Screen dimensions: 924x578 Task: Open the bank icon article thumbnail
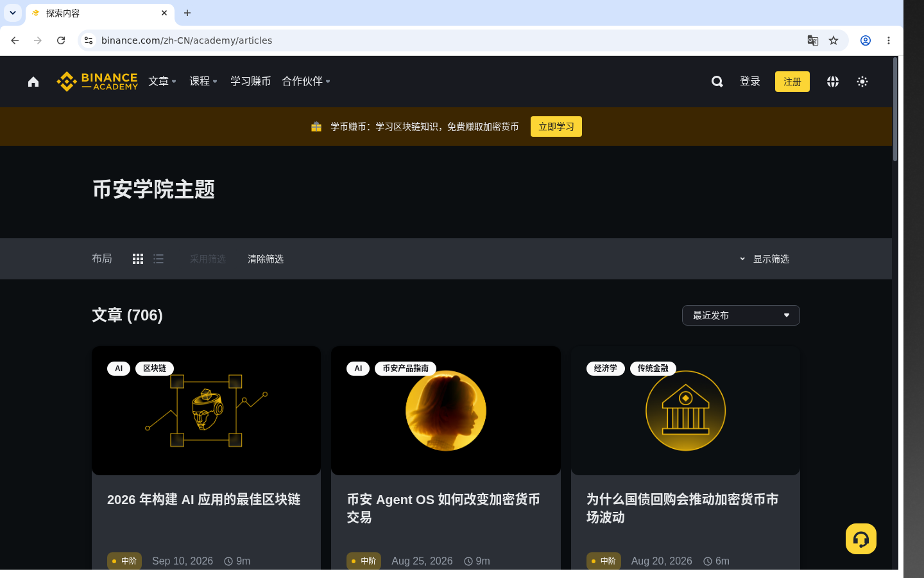[685, 411]
